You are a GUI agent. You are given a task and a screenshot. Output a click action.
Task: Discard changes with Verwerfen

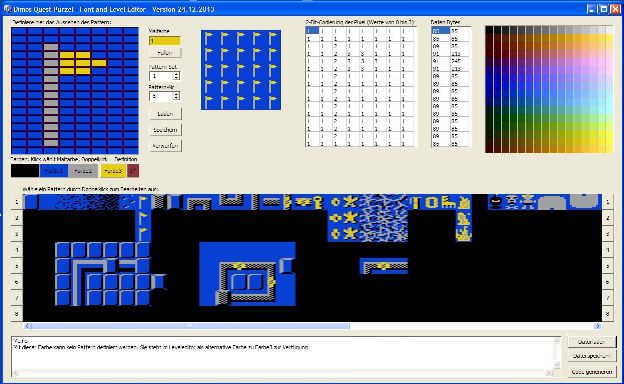click(x=166, y=146)
